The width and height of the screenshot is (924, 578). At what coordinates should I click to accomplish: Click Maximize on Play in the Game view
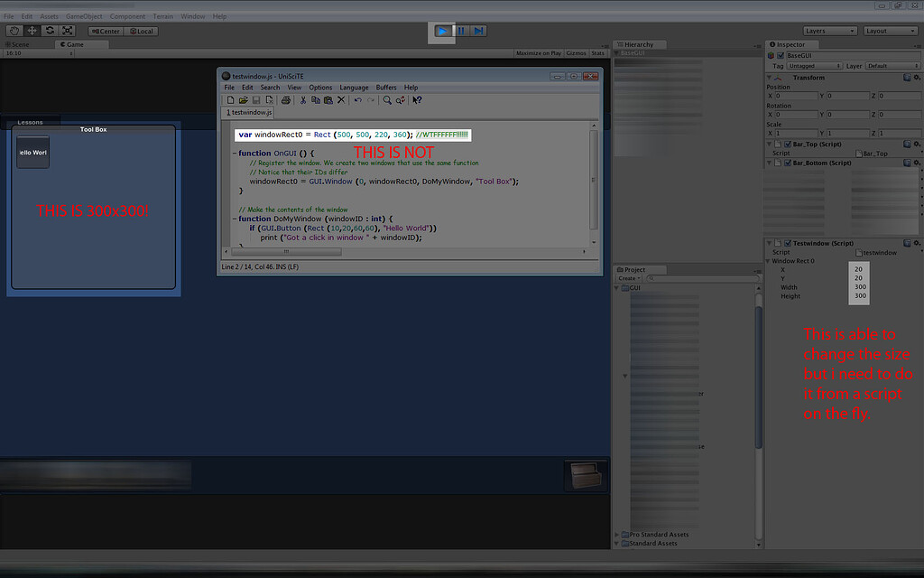click(x=539, y=52)
